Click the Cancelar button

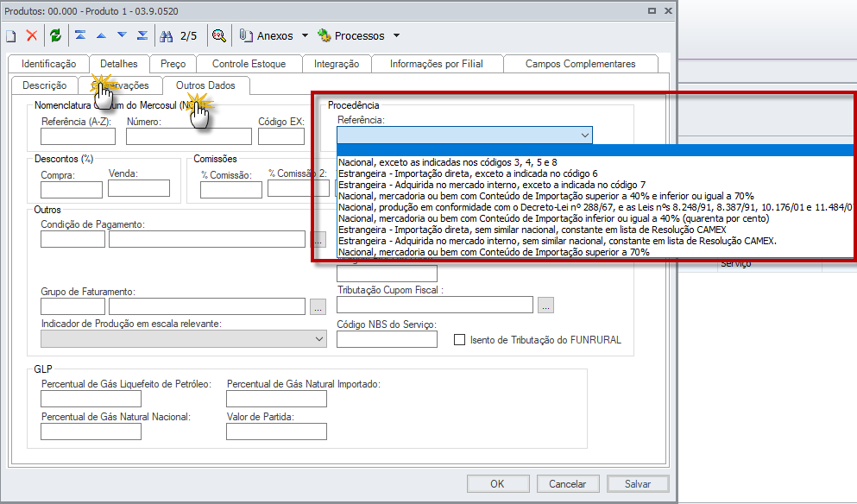568,484
